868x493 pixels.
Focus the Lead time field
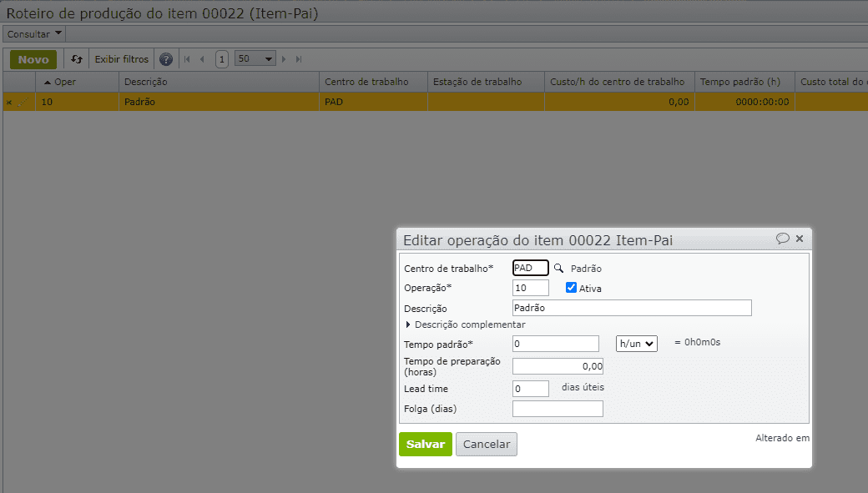pos(530,389)
